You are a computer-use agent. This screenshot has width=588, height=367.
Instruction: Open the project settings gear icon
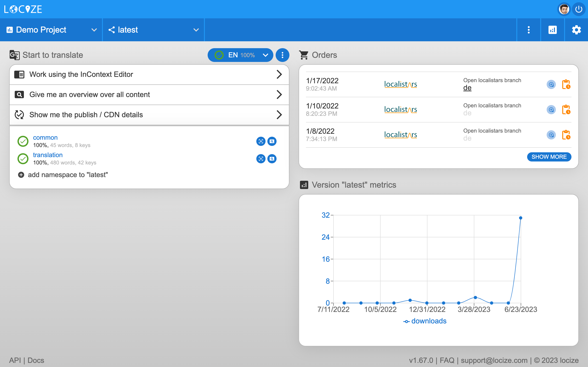click(576, 30)
